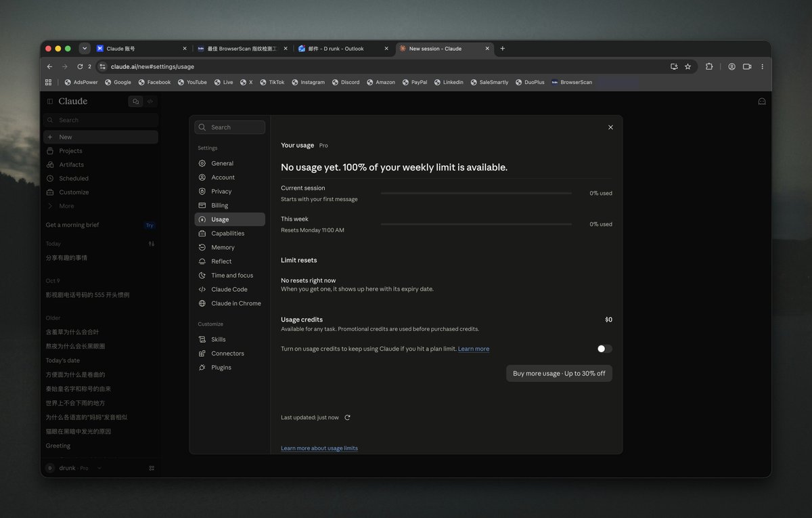Viewport: 812px width, 518px height.
Task: Open the drunk Pro account menu
Action: coord(74,468)
